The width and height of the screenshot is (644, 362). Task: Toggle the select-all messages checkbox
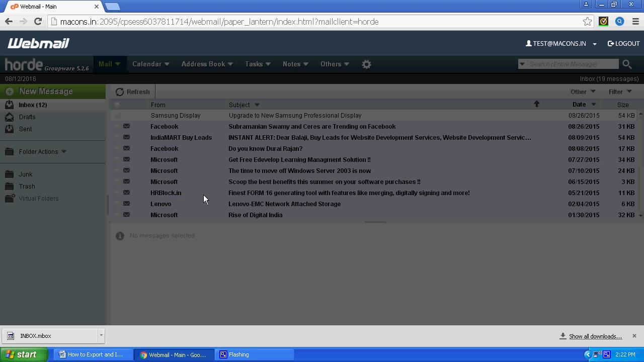117,105
